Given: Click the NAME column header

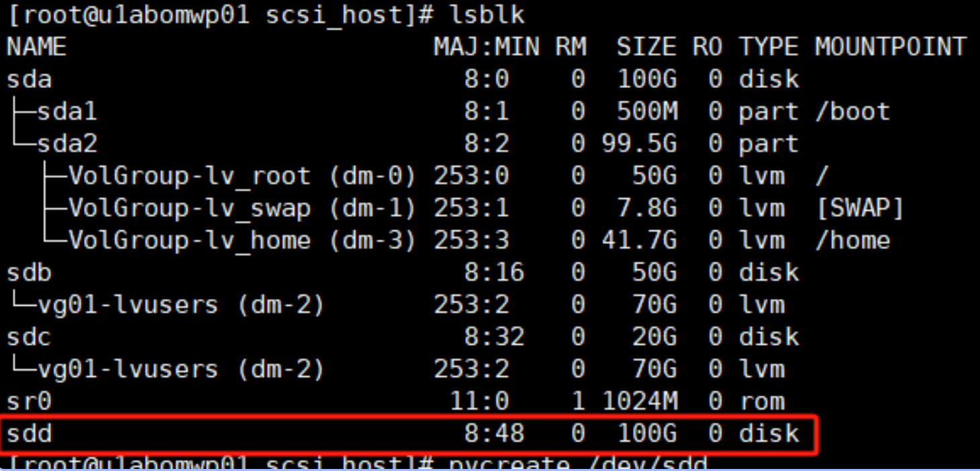Looking at the screenshot, I should coord(36,47).
